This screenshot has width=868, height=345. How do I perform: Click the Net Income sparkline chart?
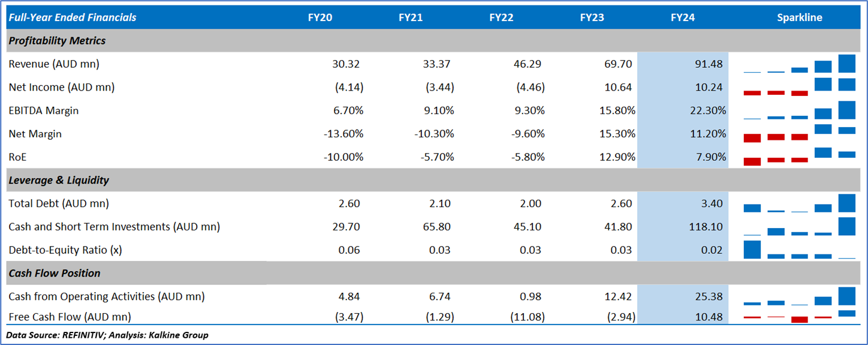[799, 87]
